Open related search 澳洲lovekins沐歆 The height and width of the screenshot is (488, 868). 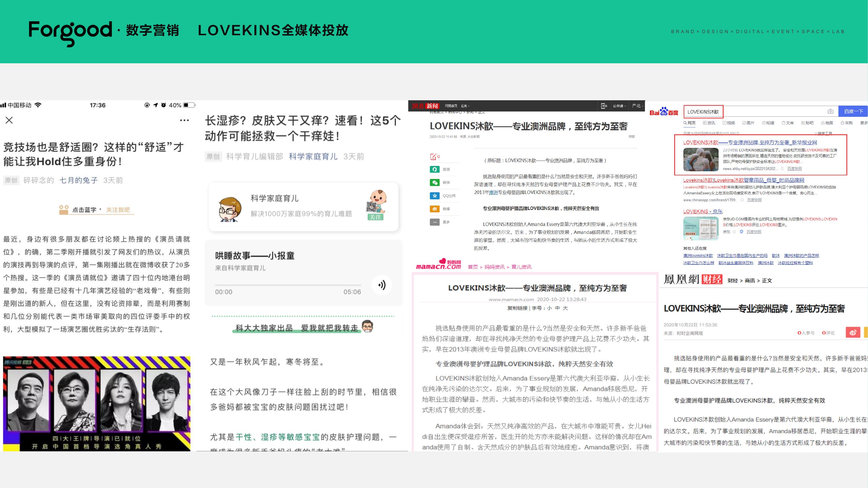point(698,256)
